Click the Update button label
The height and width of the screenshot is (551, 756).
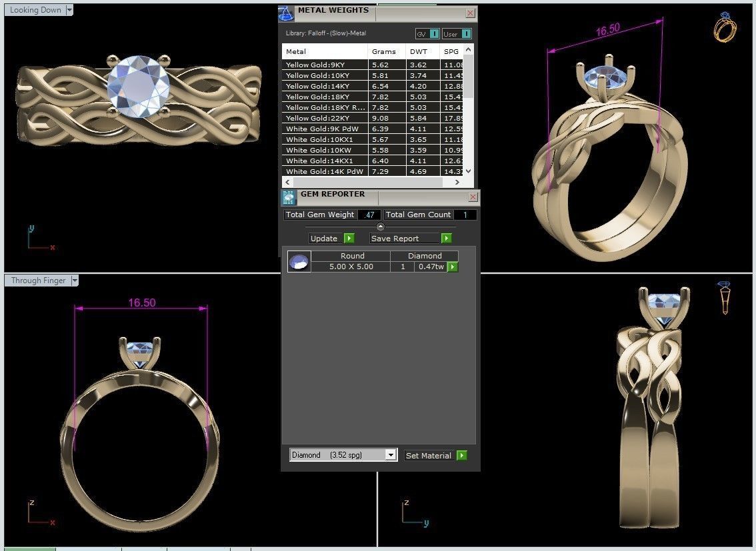[324, 239]
